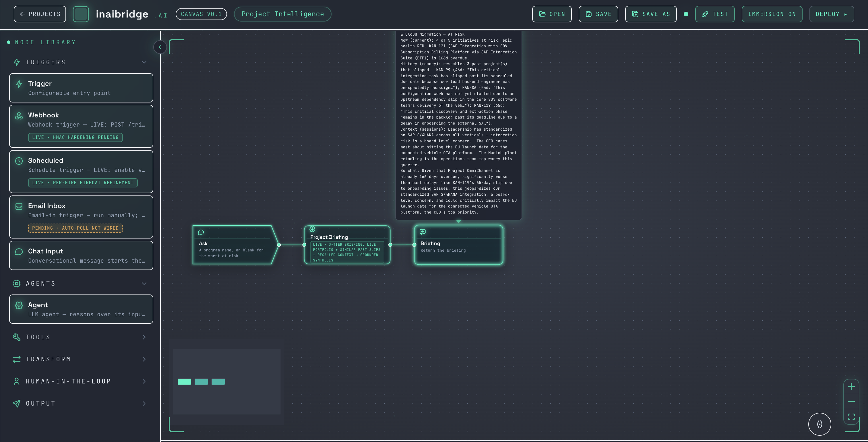Click the Briefing node input port
Image resolution: width=868 pixels, height=442 pixels.
point(414,245)
